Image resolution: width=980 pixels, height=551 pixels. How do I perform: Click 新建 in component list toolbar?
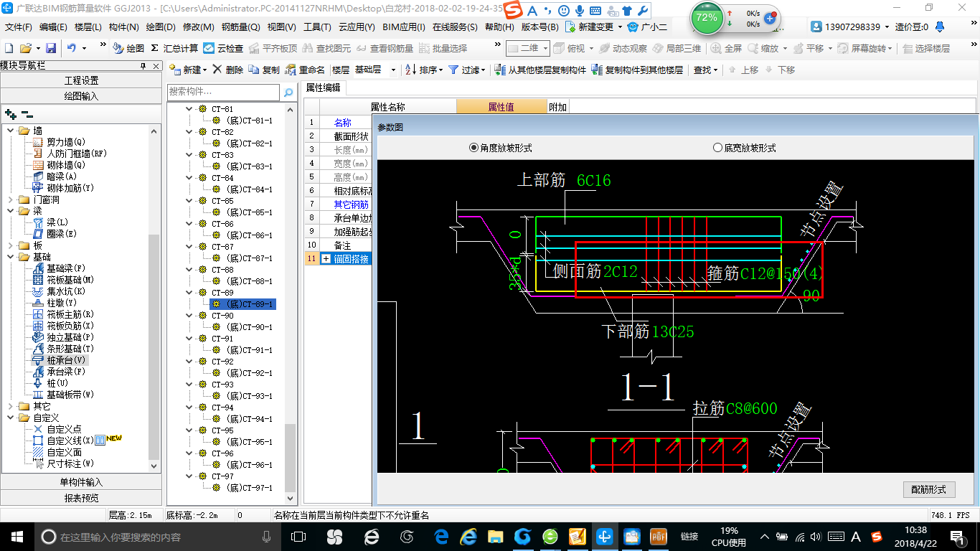point(188,70)
